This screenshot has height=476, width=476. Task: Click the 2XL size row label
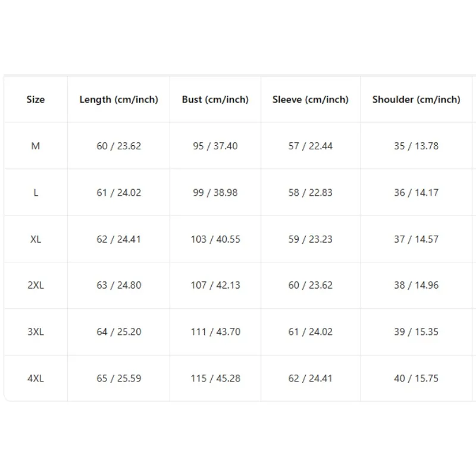36,286
